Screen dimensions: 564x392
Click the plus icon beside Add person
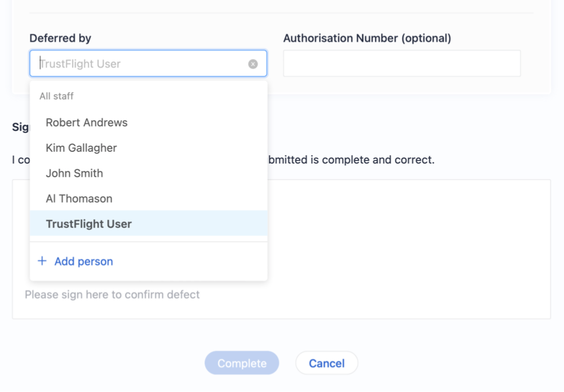pos(42,261)
